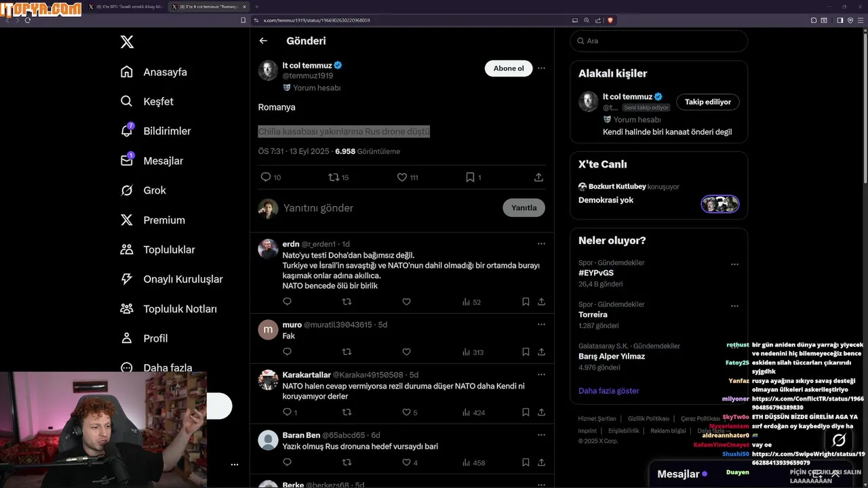868x488 pixels.
Task: Open Torreira trend options menu
Action: [x=734, y=306]
